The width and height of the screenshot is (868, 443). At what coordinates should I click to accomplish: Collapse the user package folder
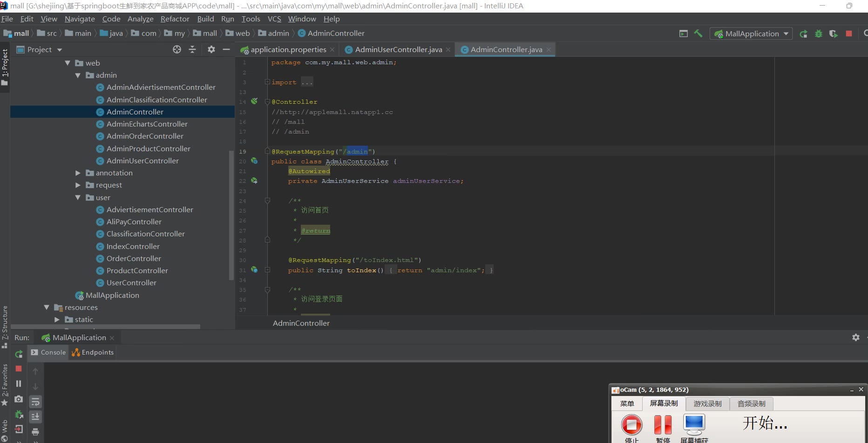tap(78, 198)
